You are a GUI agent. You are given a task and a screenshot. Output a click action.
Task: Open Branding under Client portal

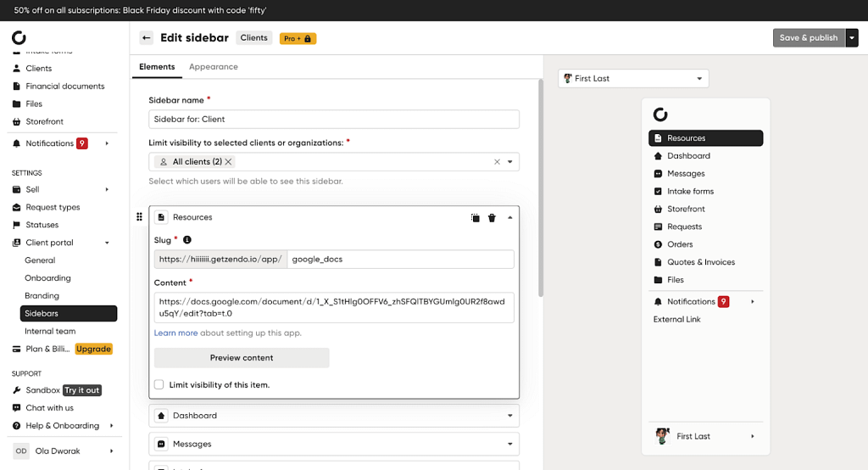coord(42,296)
